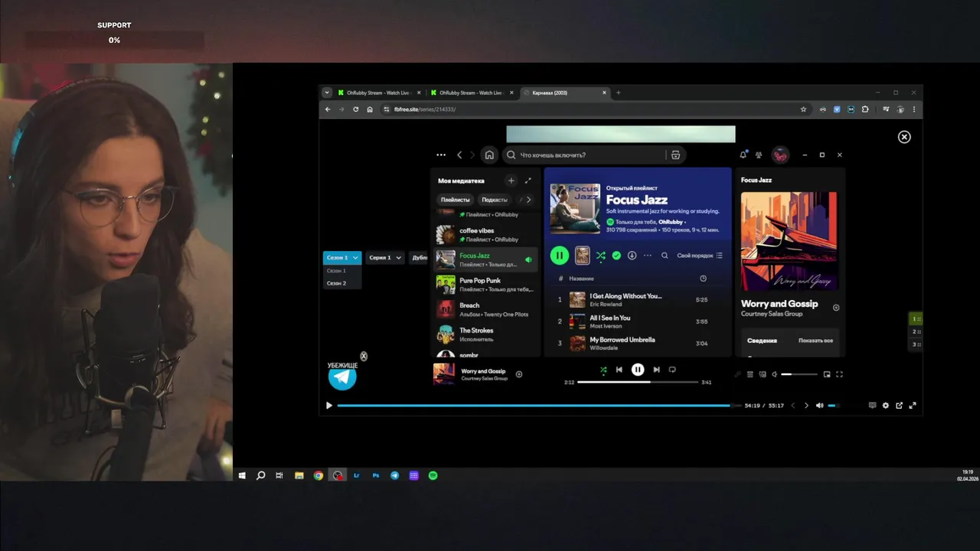Expand the library panel to full view
Image resolution: width=980 pixels, height=551 pixels.
(528, 181)
